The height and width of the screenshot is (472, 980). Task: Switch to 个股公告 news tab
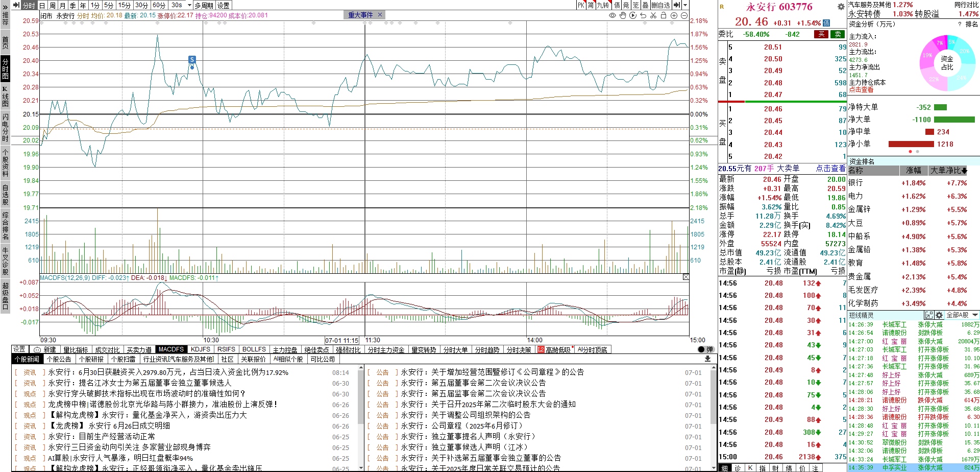coord(59,359)
